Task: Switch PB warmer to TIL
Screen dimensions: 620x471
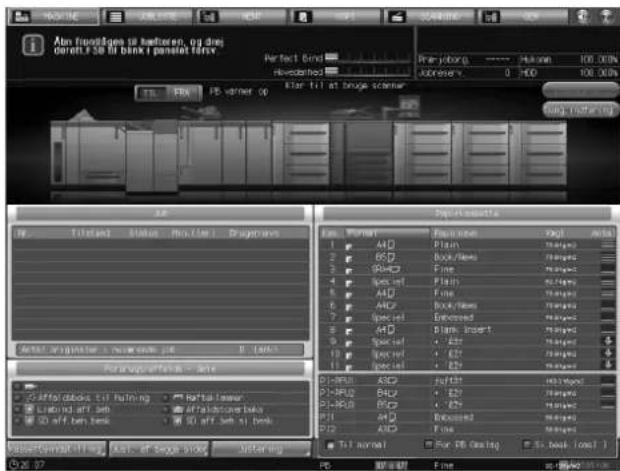Action: 151,94
